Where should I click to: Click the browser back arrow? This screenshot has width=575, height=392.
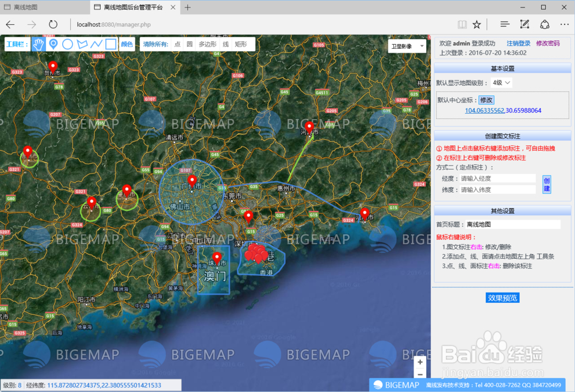9,25
